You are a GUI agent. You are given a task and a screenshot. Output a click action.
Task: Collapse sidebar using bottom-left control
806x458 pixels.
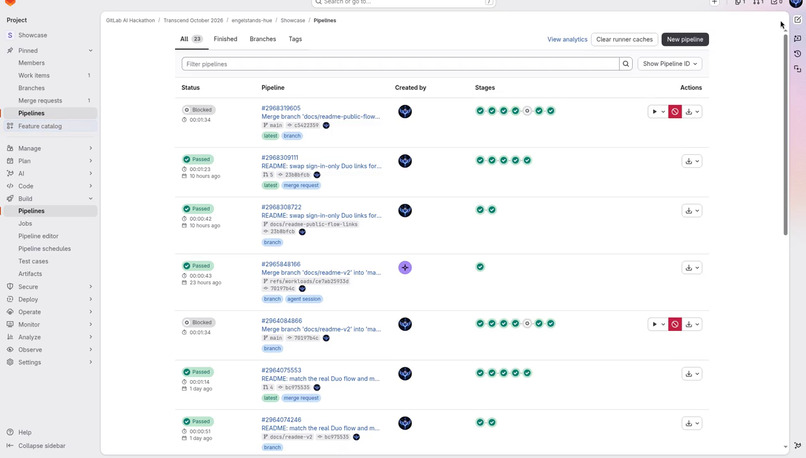[x=36, y=446]
